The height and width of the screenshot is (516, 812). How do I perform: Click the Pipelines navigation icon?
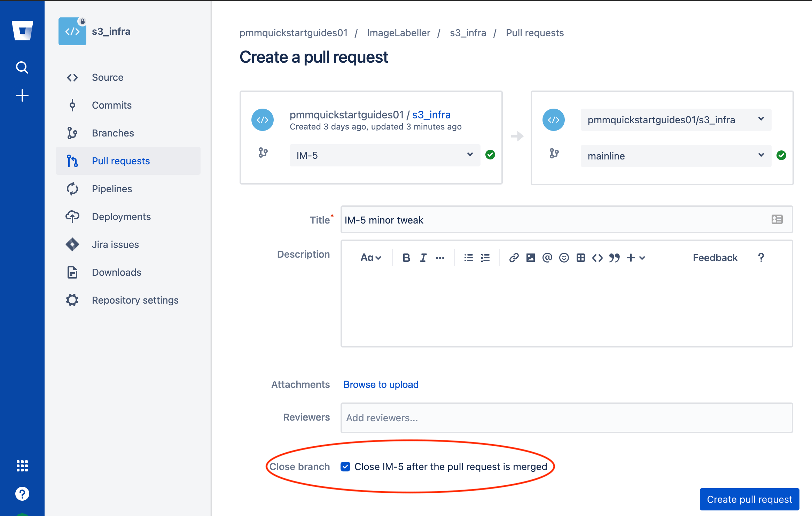73,189
